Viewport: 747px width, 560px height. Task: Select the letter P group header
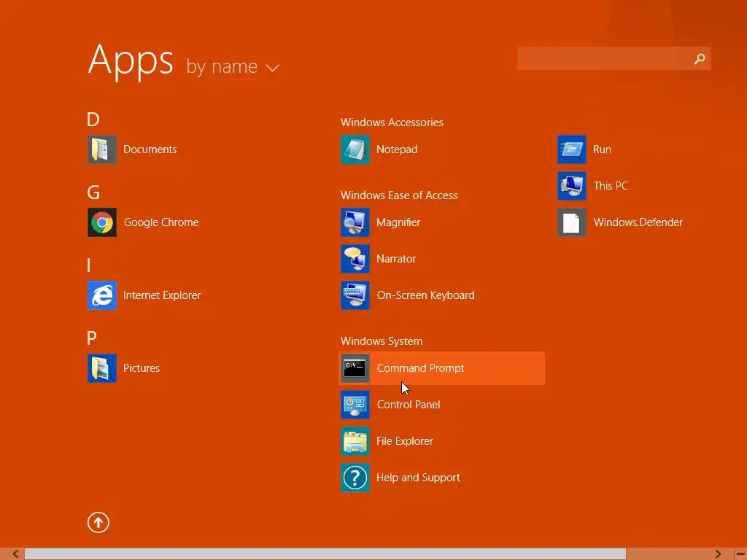tap(91, 338)
